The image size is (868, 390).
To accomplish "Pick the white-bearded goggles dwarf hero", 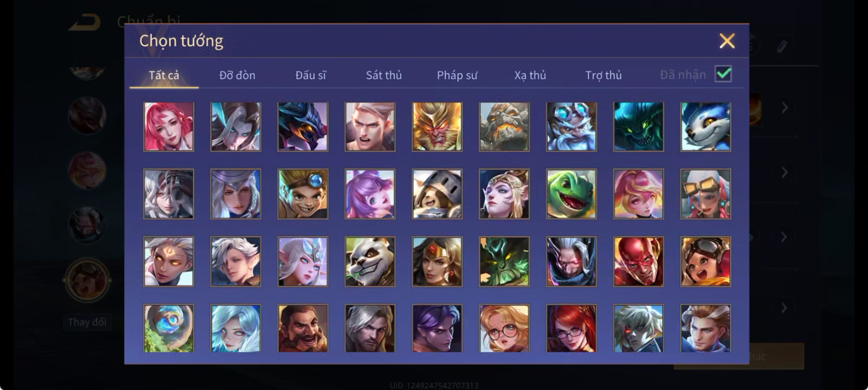I will (x=571, y=126).
